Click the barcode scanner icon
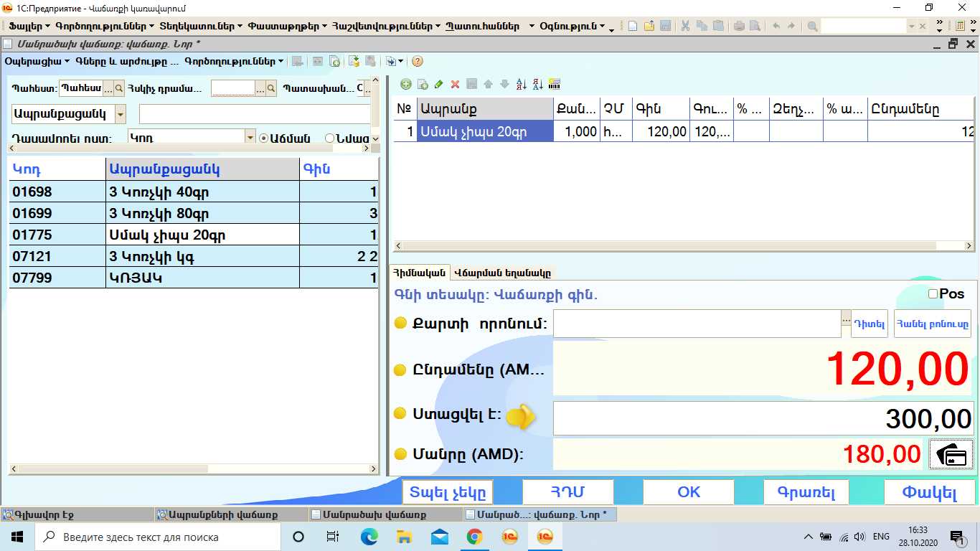980x551 pixels. tap(554, 84)
